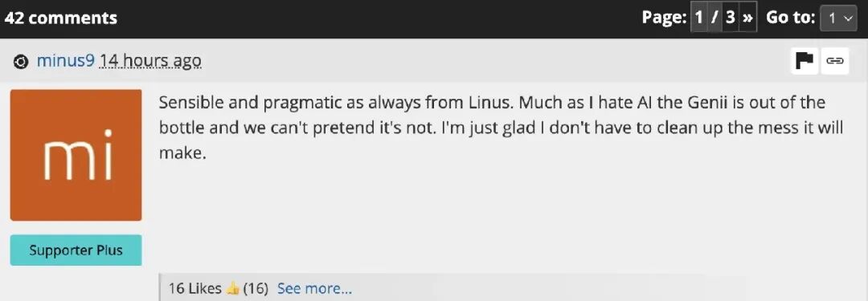Click the (16) like count
Viewport: 868px width, 301px height.
(256, 288)
